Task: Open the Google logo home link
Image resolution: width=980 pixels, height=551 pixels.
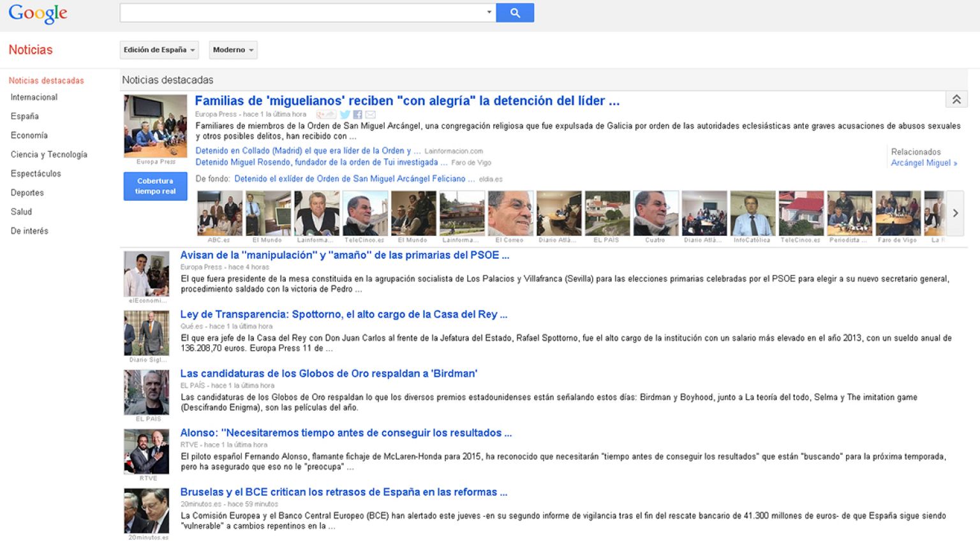Action: click(x=38, y=13)
